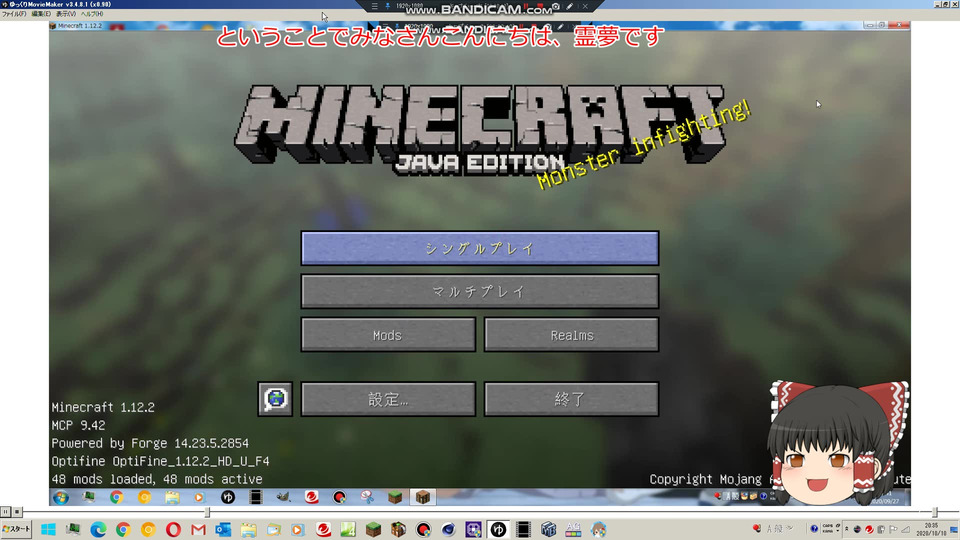Click the シングルプレイ button
This screenshot has height=540, width=960.
[x=479, y=248]
